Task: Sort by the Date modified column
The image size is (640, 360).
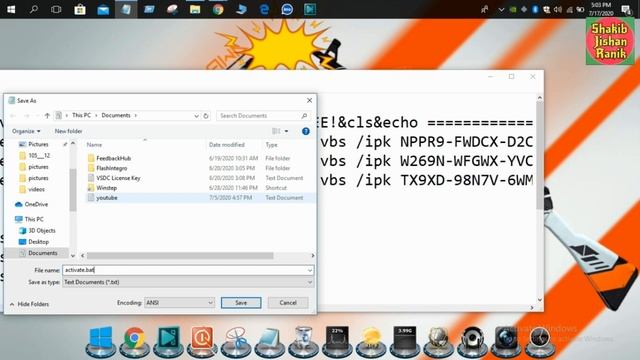Action: (227, 145)
